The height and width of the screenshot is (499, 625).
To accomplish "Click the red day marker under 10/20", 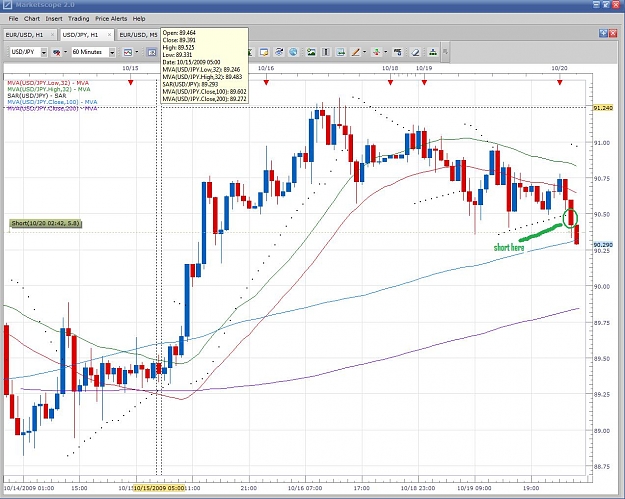I will 560,83.
